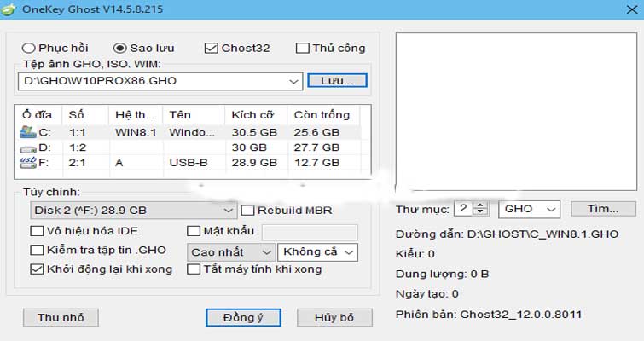Image resolution: width=644 pixels, height=341 pixels.
Task: Click the Thu nhỏ button
Action: (x=61, y=318)
